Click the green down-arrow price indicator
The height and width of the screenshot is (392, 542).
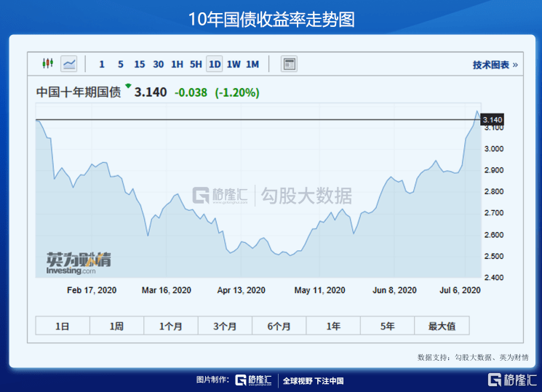[x=128, y=86]
